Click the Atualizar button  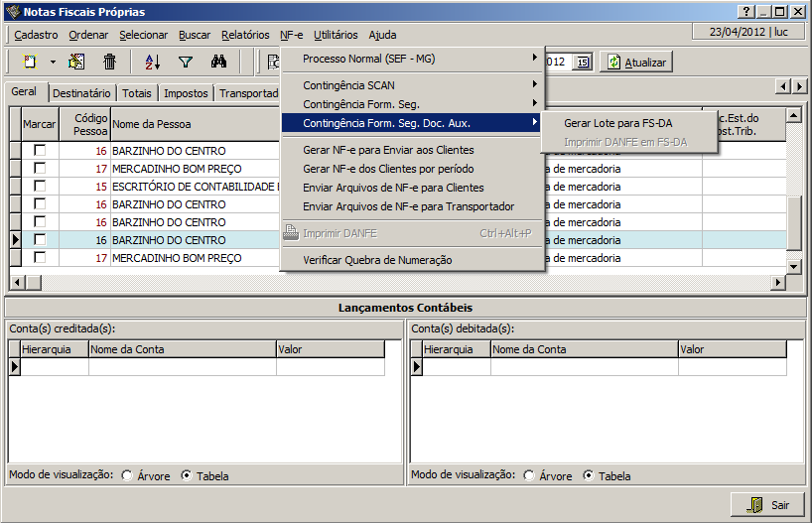635,62
